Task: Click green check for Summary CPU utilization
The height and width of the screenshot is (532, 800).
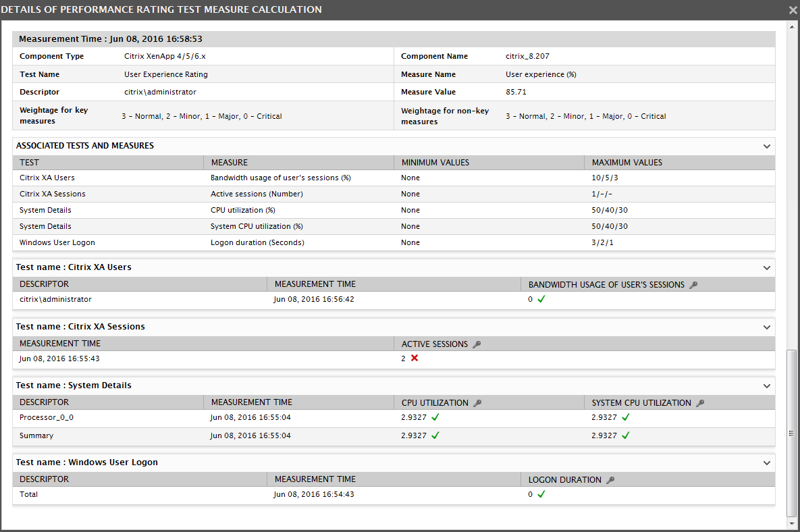Action: pyautogui.click(x=435, y=435)
